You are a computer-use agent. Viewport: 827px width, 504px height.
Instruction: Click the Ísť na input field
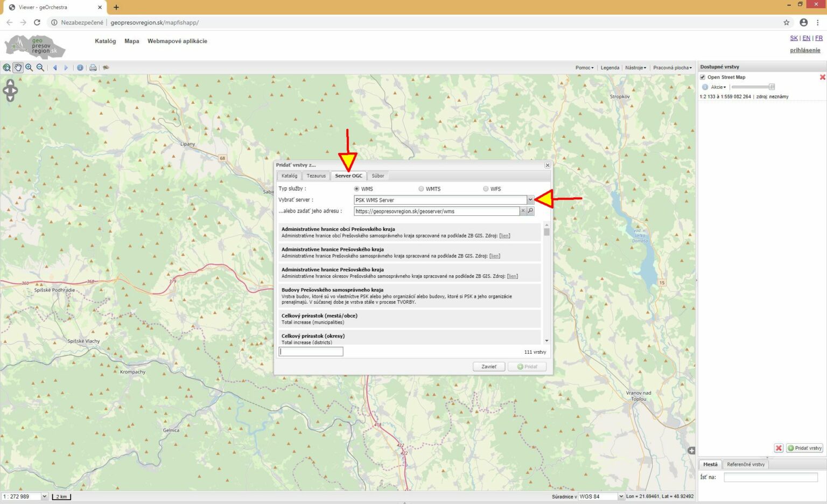click(x=770, y=477)
